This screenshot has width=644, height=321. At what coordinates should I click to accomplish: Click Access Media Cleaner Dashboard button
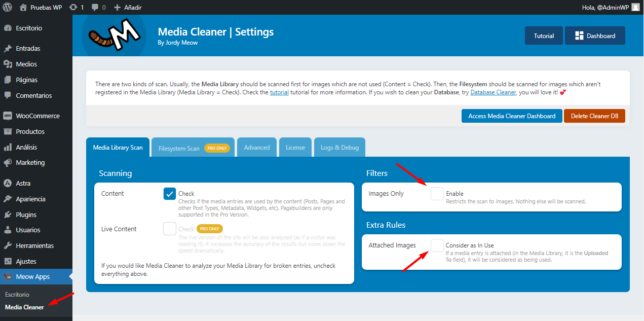[512, 116]
